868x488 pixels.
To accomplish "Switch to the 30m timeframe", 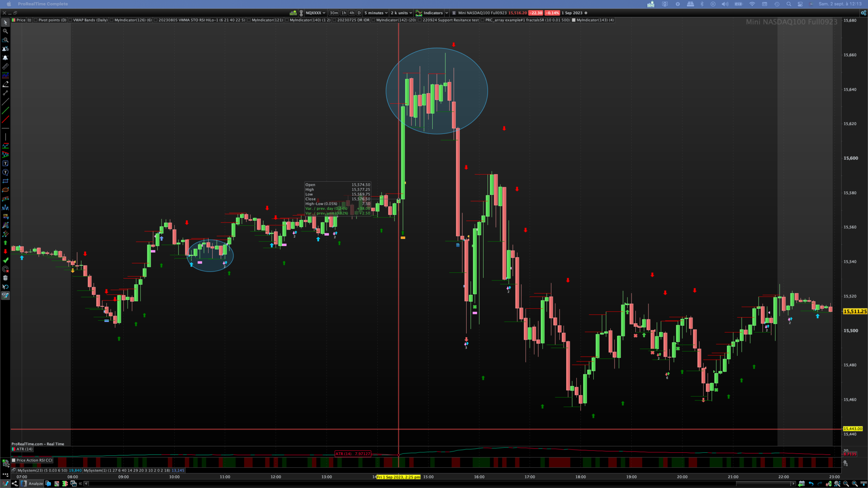I will tap(334, 13).
